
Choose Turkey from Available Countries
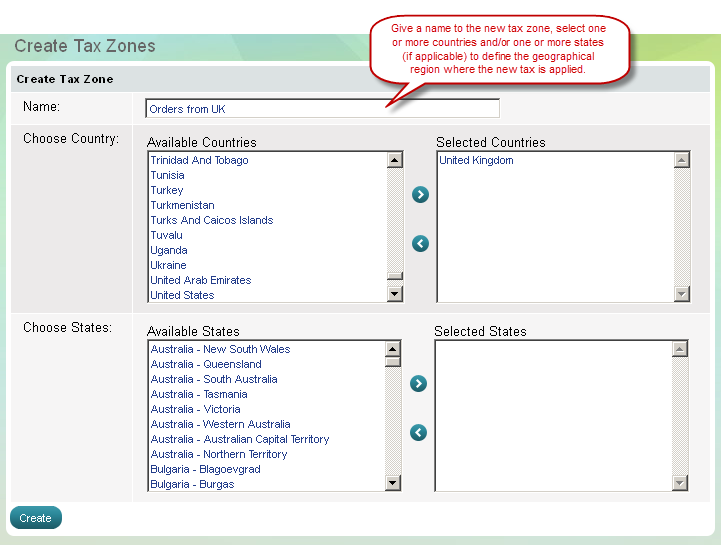tap(167, 190)
